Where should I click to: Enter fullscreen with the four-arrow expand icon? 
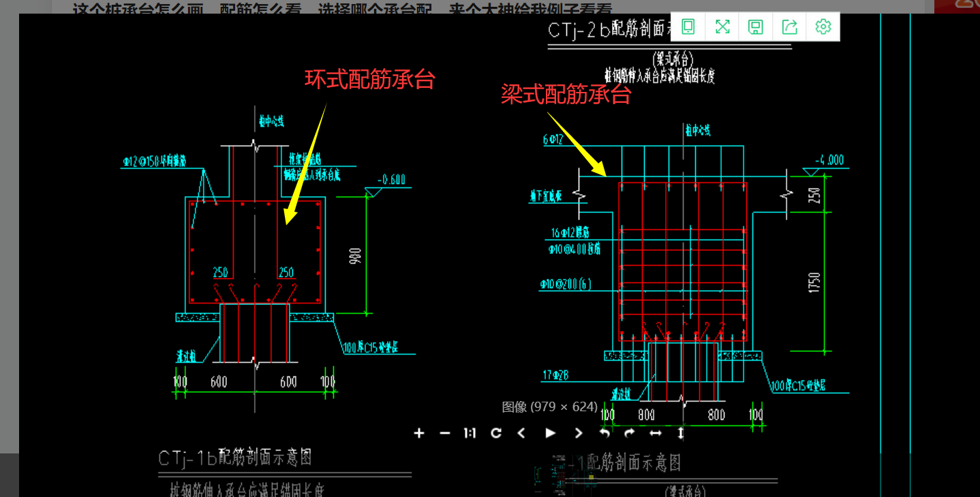[x=722, y=27]
